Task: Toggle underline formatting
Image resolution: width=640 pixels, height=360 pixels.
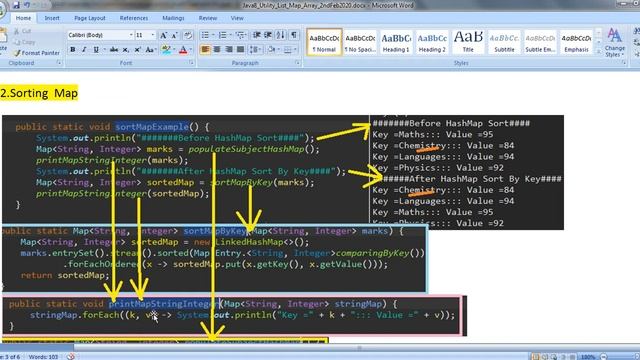Action: (x=96, y=50)
